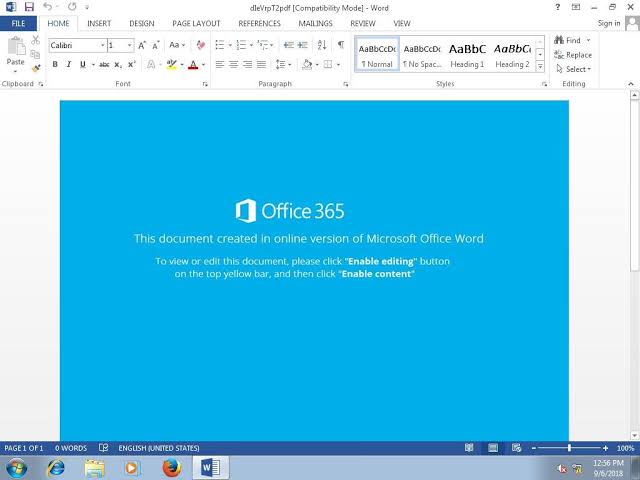Click the Replace button
Screen dimensions: 640x480
(x=573, y=55)
